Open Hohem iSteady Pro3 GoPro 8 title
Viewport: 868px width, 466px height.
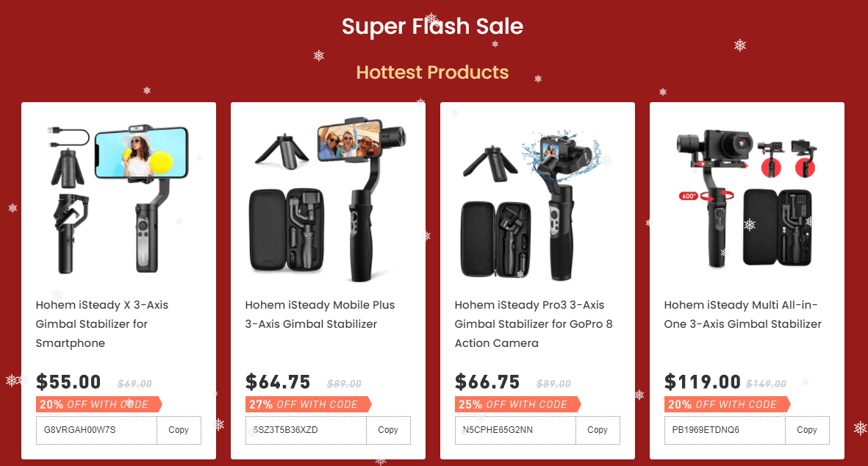(534, 323)
